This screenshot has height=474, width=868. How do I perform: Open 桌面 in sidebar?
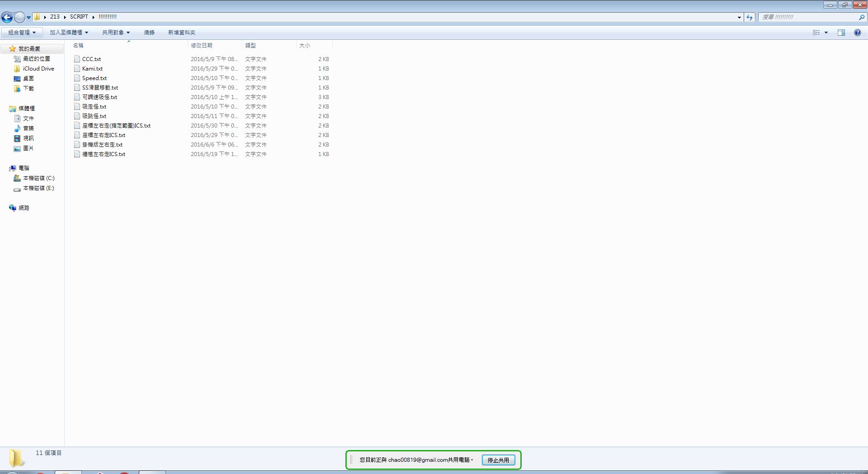28,79
